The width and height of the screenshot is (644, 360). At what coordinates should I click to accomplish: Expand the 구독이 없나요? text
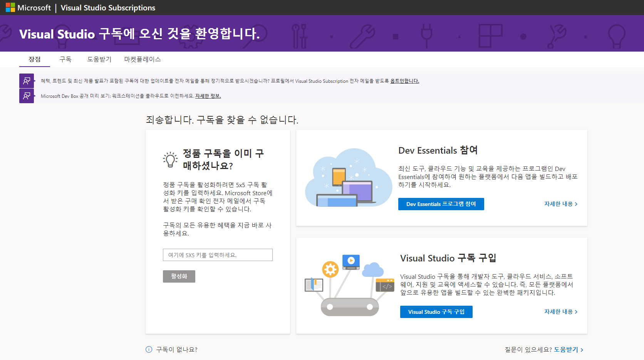coord(177,350)
